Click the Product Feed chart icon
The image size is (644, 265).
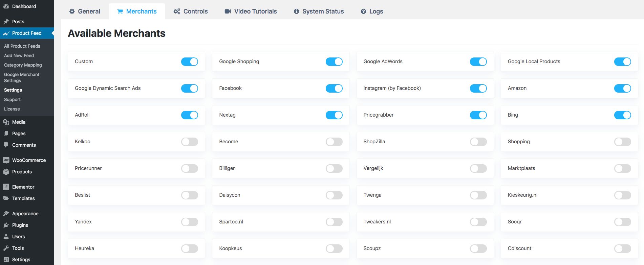click(6, 33)
